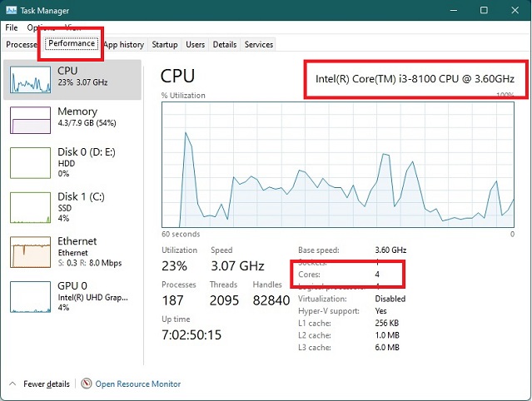Select the Ethernet throughput thumbnail

[x=30, y=252]
